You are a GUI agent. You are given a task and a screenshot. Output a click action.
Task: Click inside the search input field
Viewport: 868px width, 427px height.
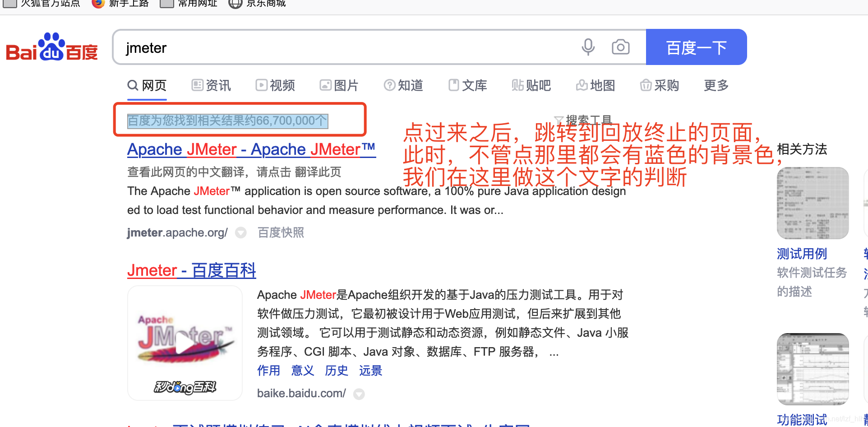pos(316,47)
